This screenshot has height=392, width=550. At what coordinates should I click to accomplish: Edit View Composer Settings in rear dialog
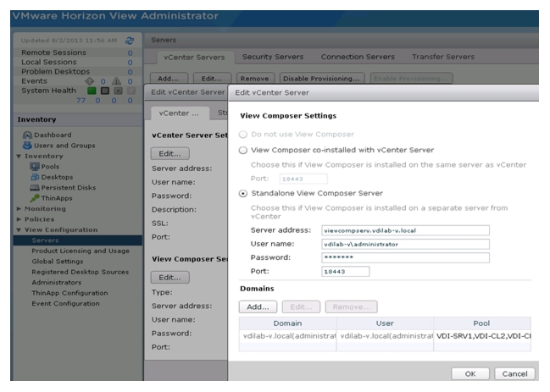170,277
